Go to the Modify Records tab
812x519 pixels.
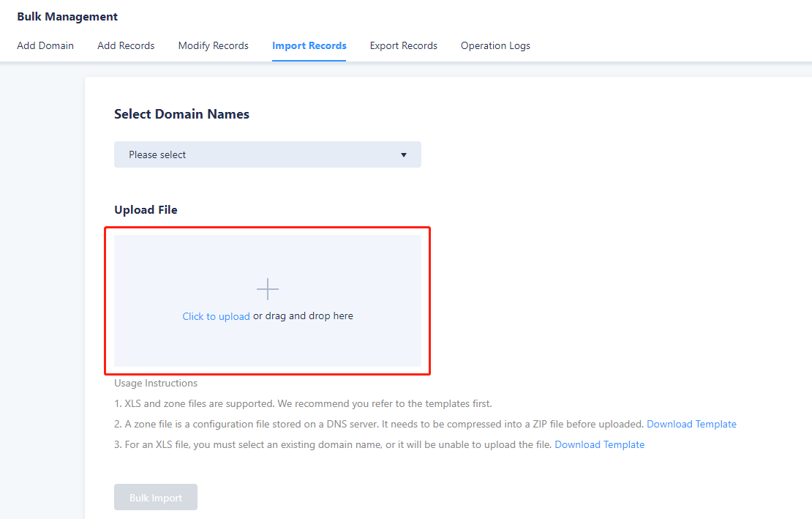click(x=214, y=45)
